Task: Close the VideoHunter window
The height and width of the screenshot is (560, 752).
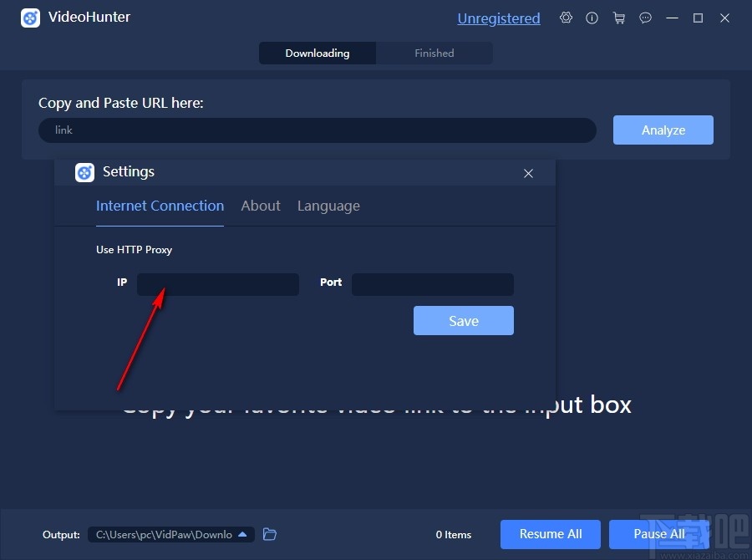Action: pos(724,18)
